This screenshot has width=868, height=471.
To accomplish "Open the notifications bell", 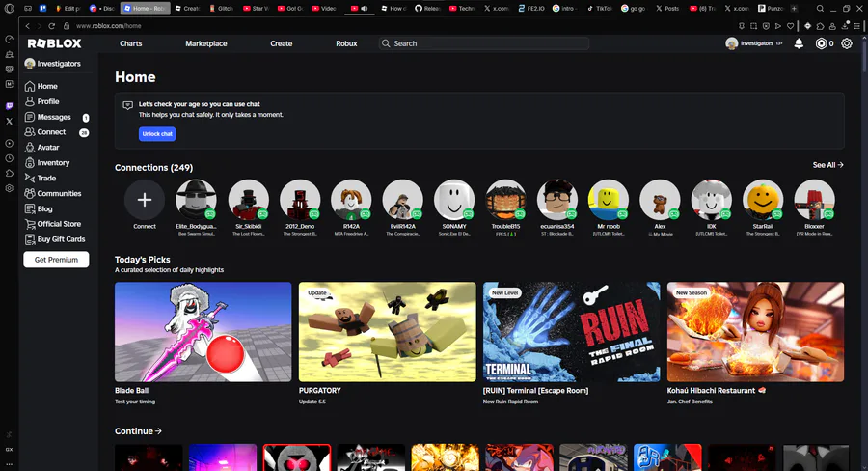I will 799,43.
